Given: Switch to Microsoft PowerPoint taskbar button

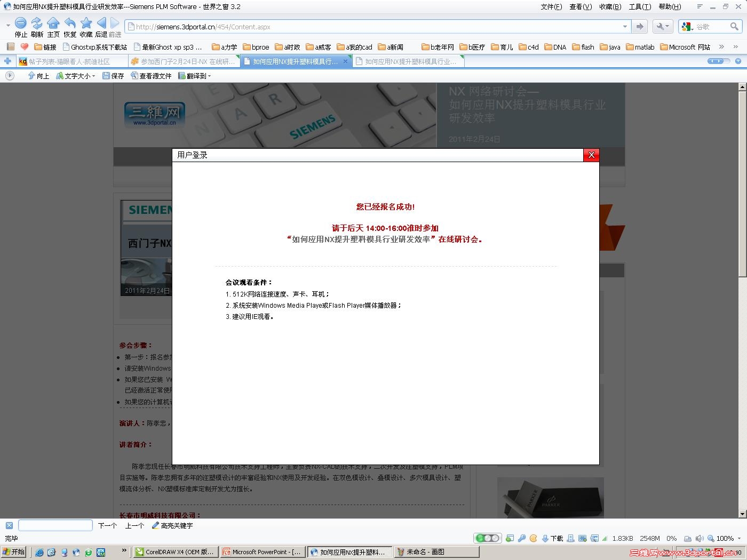Looking at the screenshot, I should 263,552.
